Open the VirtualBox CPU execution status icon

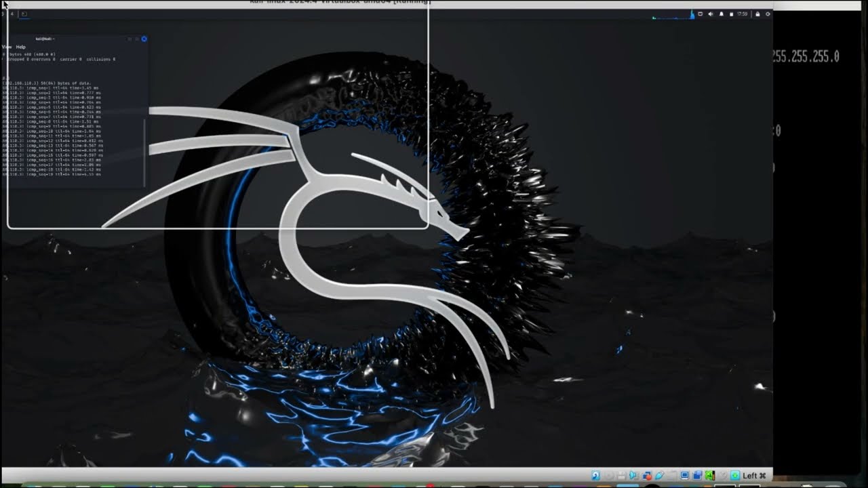[710, 475]
